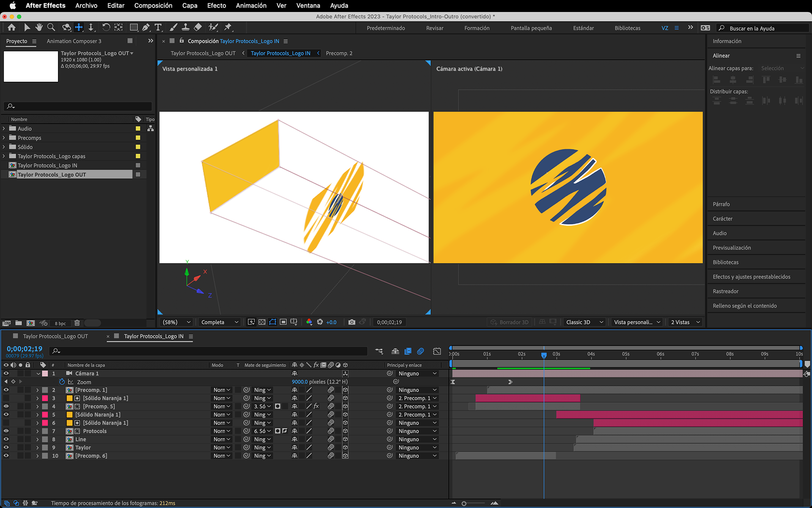Click the snapshot camera icon
Screen dimensions: 812x508
(x=351, y=322)
